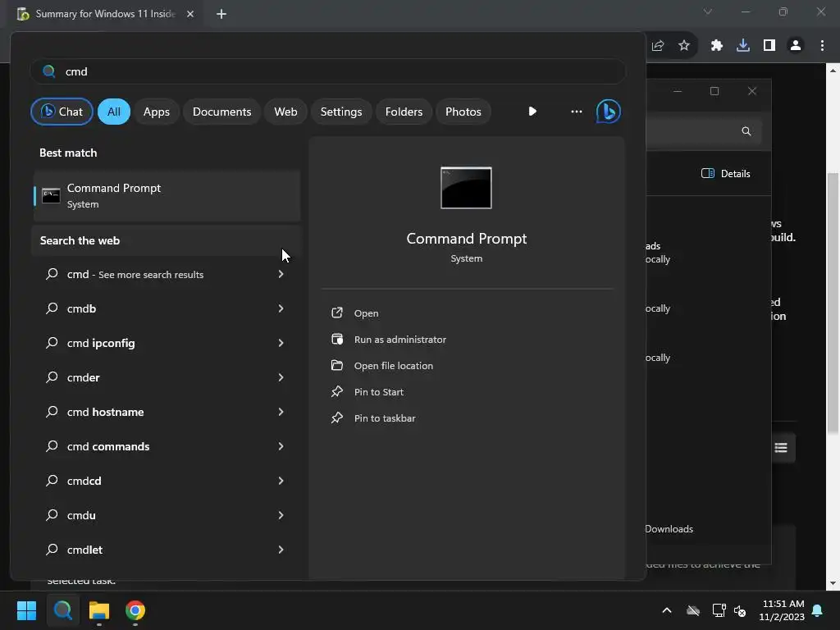
Task: Select the All search filter
Action: click(113, 112)
